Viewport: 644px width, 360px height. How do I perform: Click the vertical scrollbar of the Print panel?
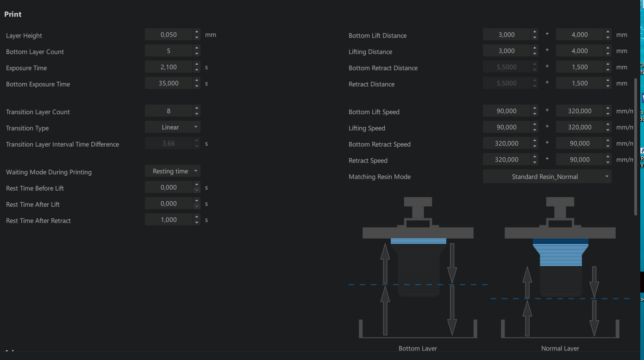click(636, 146)
